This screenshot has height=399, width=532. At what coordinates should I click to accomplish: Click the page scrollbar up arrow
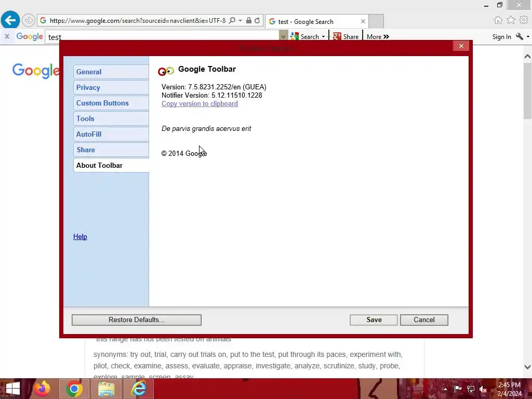click(x=527, y=57)
